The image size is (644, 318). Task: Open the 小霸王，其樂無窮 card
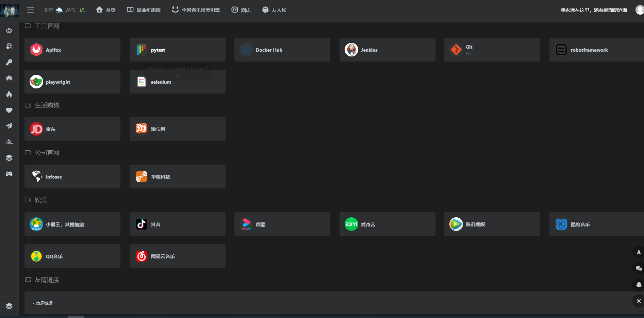(x=72, y=224)
